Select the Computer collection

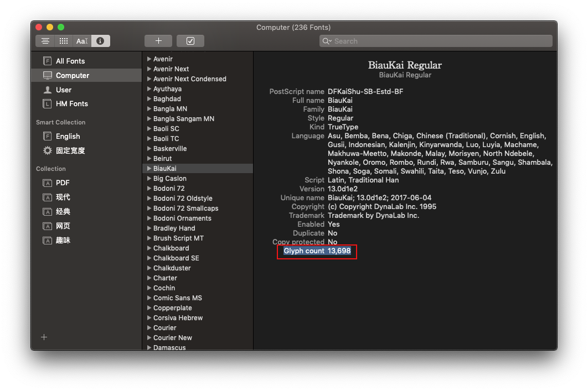tap(86, 75)
